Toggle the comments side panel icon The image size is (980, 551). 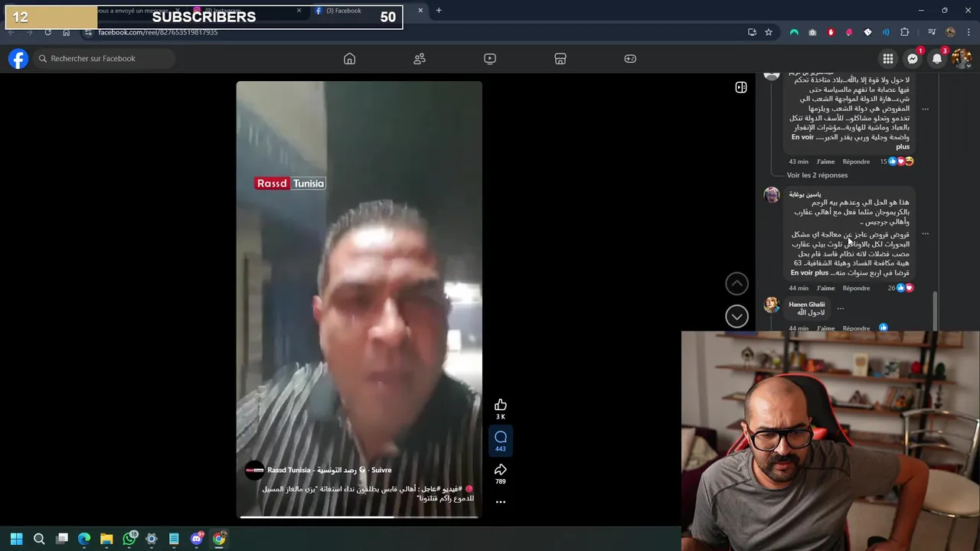[741, 88]
